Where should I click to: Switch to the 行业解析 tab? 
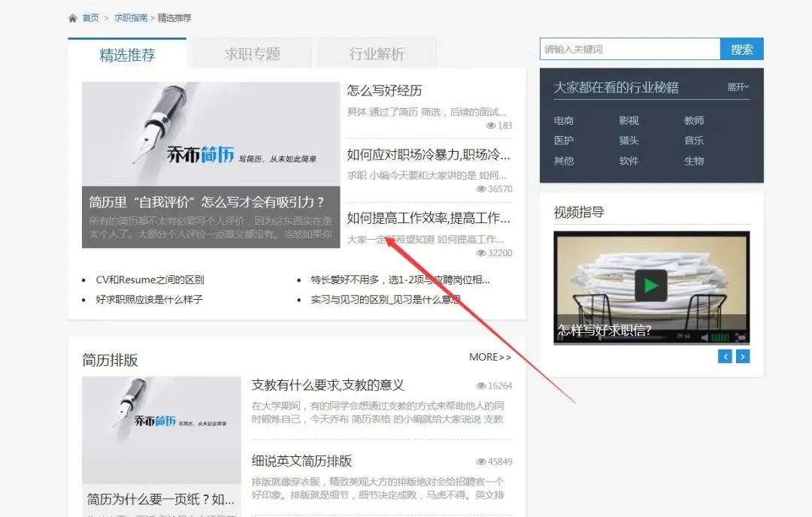[x=377, y=54]
